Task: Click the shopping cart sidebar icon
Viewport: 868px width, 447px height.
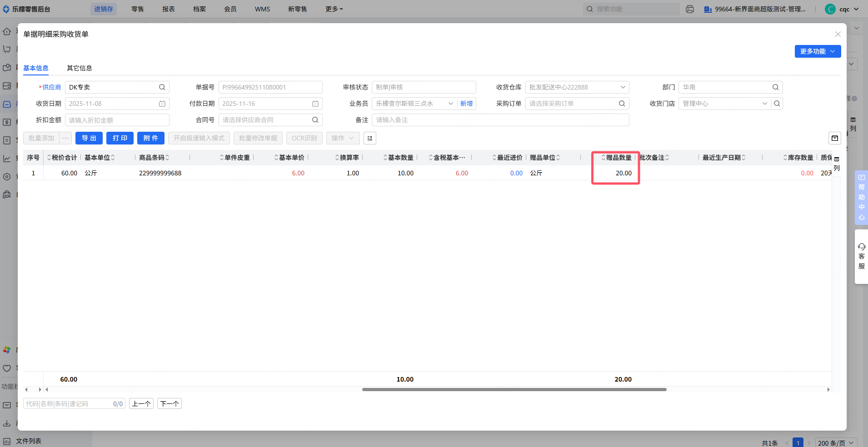Action: pos(7,49)
